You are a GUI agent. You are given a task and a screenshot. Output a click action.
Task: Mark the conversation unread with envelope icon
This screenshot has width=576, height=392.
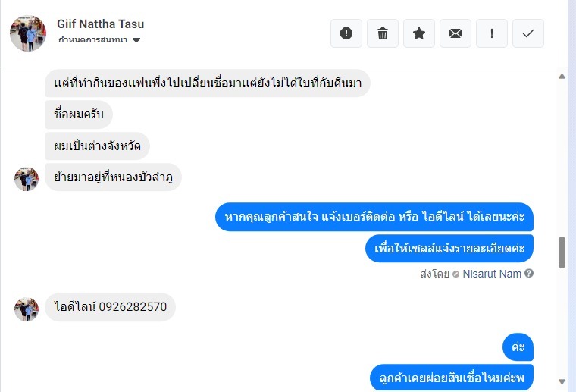pos(455,33)
